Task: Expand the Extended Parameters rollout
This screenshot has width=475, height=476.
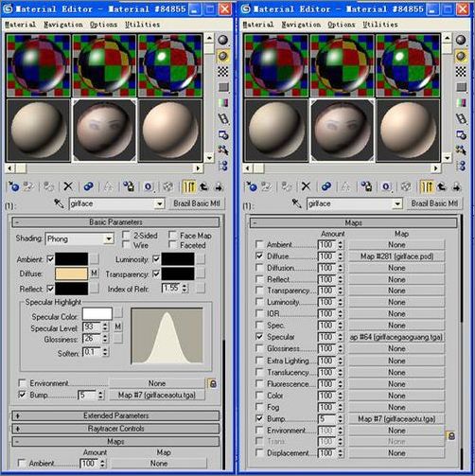Action: point(115,415)
